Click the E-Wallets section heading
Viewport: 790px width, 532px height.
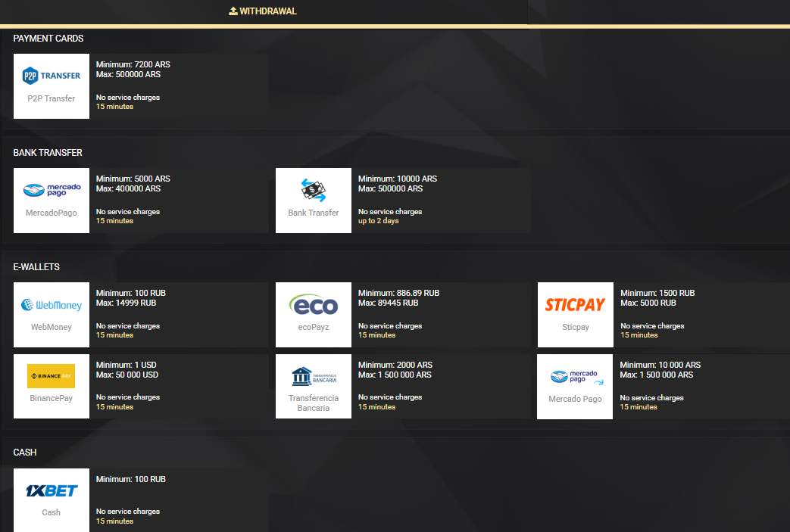tap(36, 267)
